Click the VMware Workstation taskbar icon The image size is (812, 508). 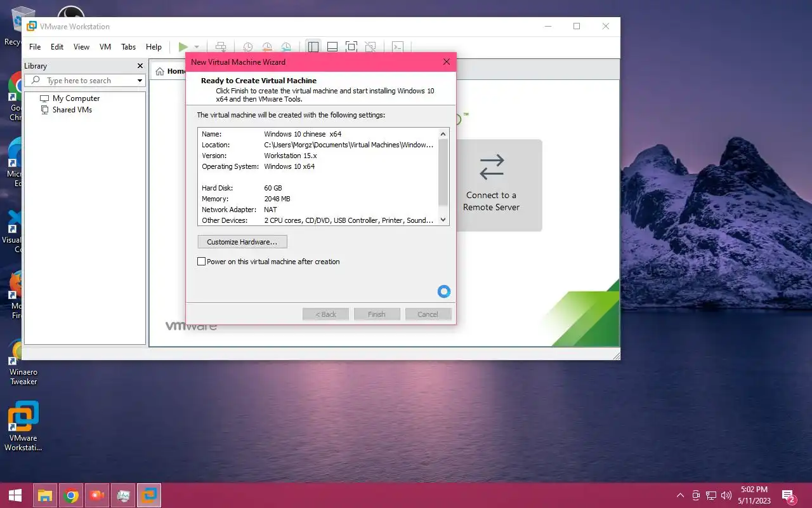pyautogui.click(x=149, y=495)
